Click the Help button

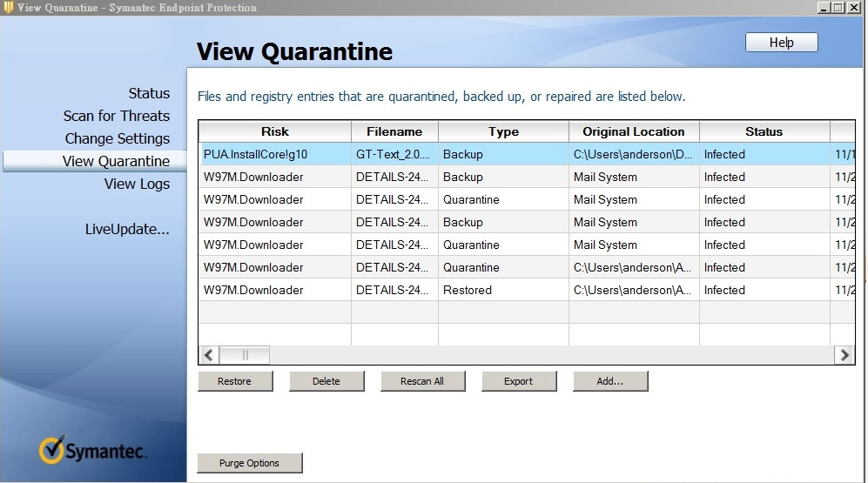(x=781, y=43)
